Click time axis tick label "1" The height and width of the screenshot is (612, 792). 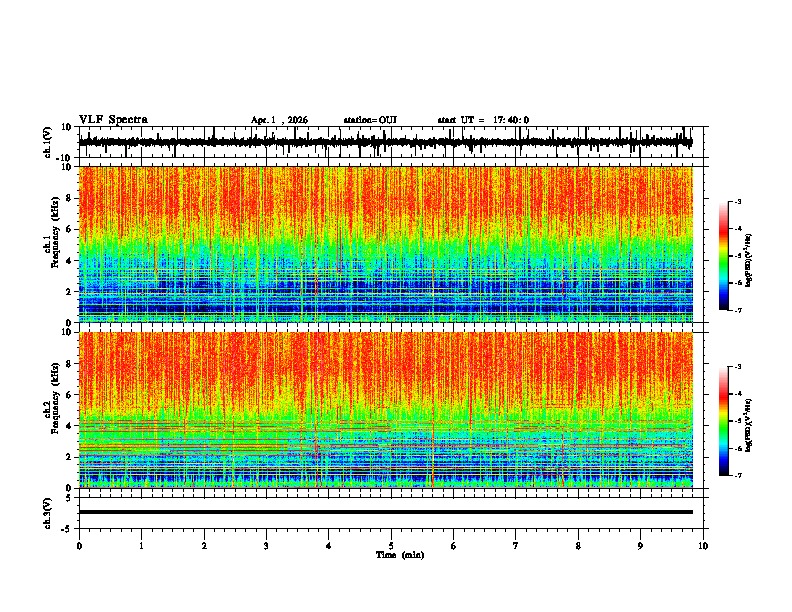(142, 546)
